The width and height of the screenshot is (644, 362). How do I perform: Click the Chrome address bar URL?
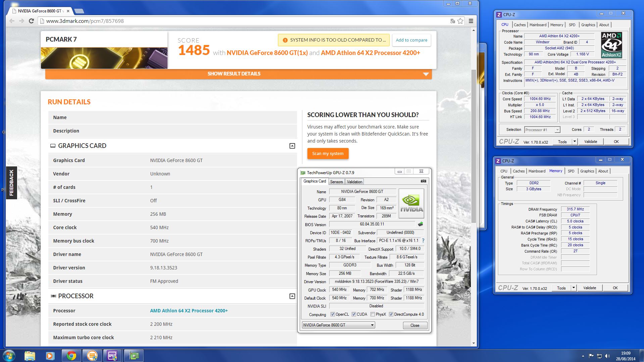pos(85,21)
